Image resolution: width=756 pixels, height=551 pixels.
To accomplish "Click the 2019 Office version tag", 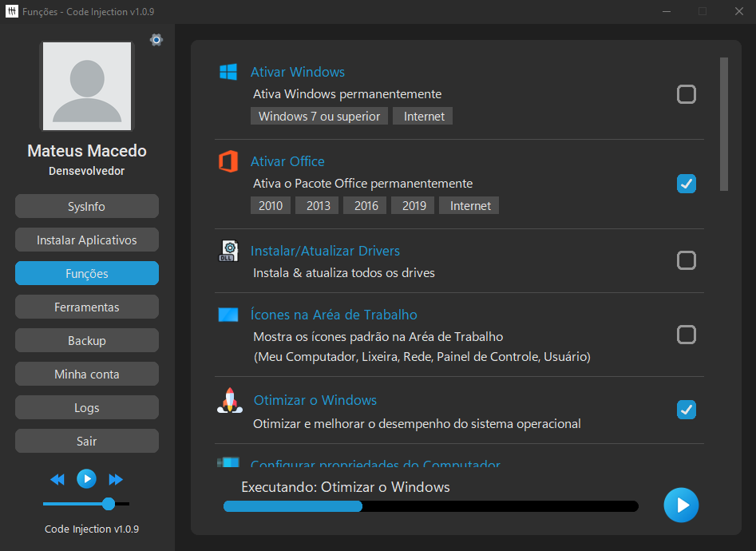I will (x=414, y=205).
